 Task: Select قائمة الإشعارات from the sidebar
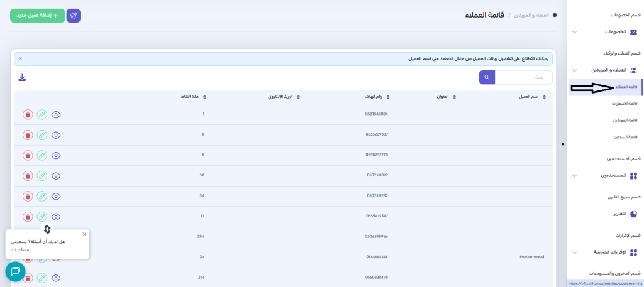point(624,103)
